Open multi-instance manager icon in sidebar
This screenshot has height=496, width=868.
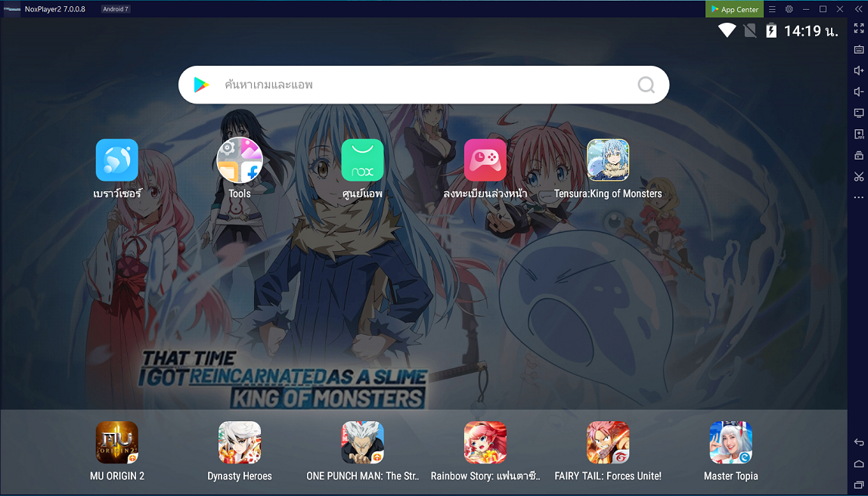[x=859, y=155]
